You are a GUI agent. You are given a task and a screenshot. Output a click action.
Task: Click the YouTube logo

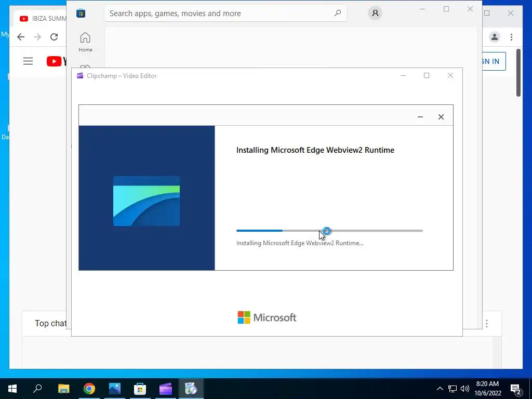[56, 61]
